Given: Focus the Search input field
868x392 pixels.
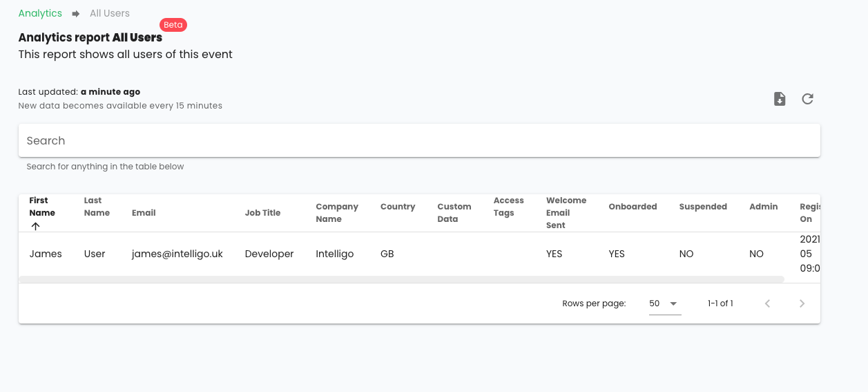Looking at the screenshot, I should pyautogui.click(x=418, y=140).
